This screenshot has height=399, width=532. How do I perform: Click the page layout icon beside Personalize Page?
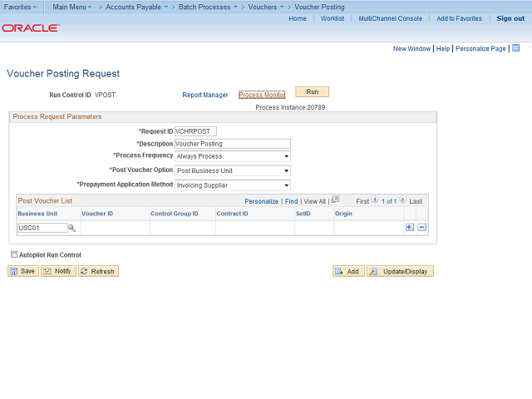pyautogui.click(x=515, y=48)
